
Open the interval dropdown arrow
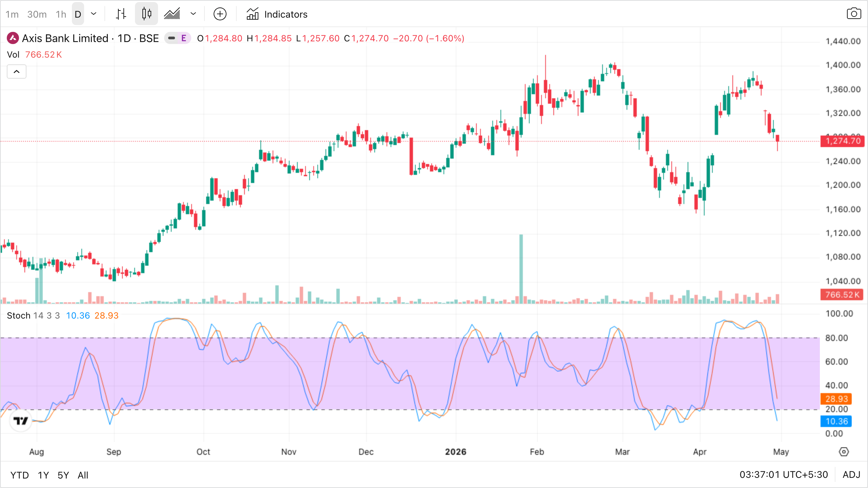94,14
